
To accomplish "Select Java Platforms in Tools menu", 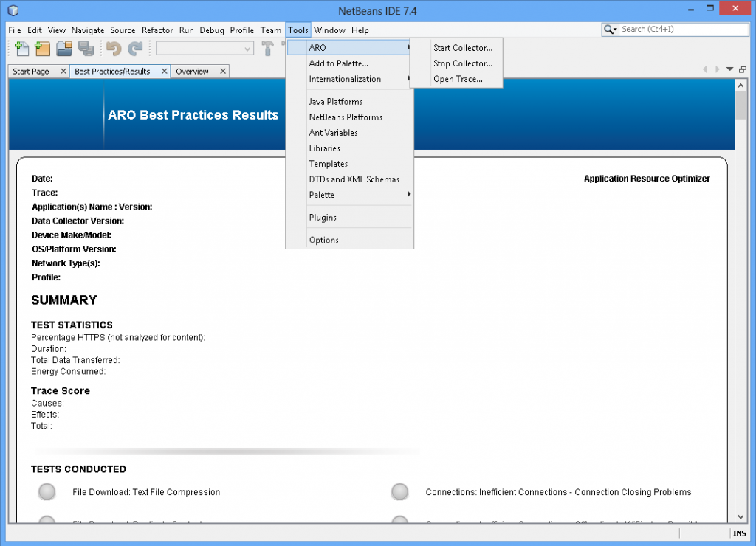I will pos(349,102).
